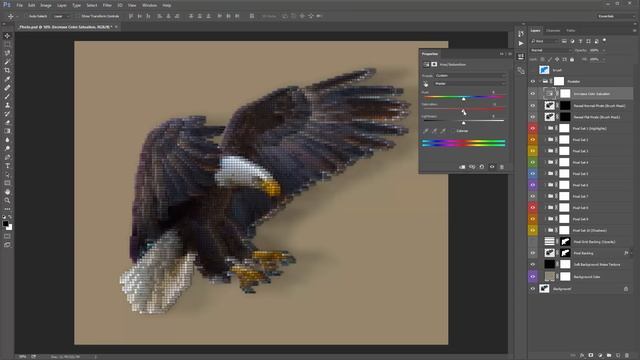
Task: Select the Lasso tool
Action: tap(7, 53)
